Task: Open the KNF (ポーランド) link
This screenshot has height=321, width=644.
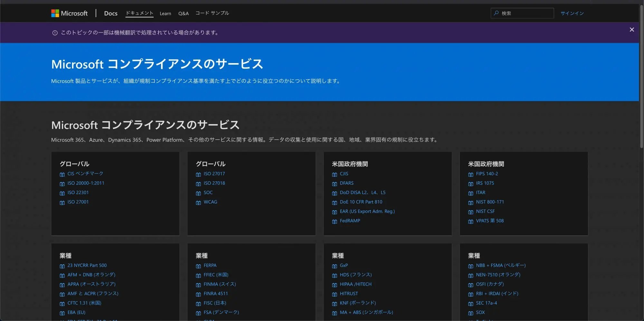Action: click(x=358, y=303)
